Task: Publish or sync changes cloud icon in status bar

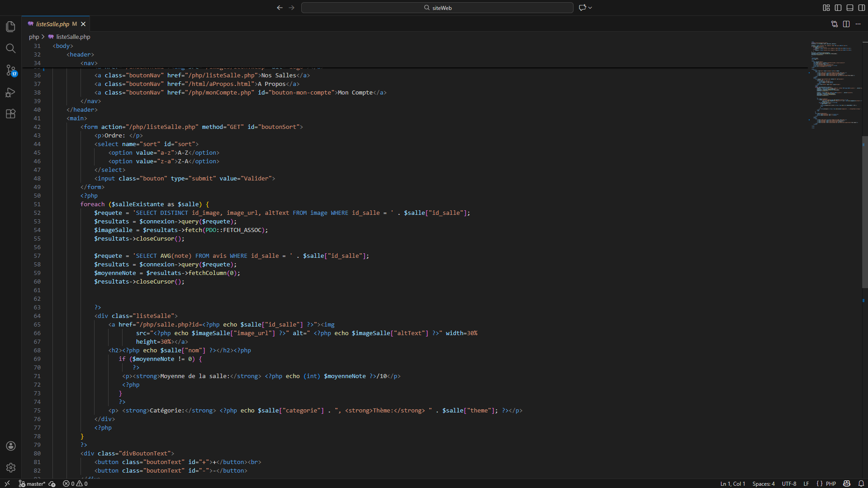Action: pyautogui.click(x=52, y=483)
